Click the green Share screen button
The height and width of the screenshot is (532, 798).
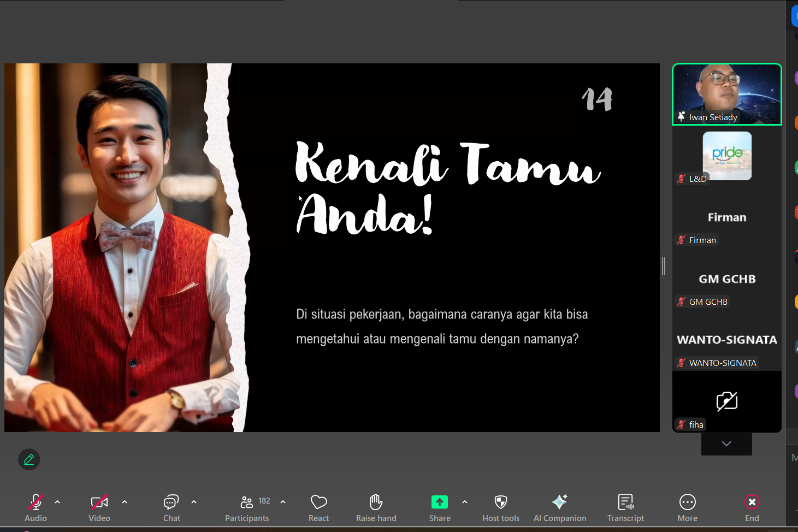(x=440, y=502)
